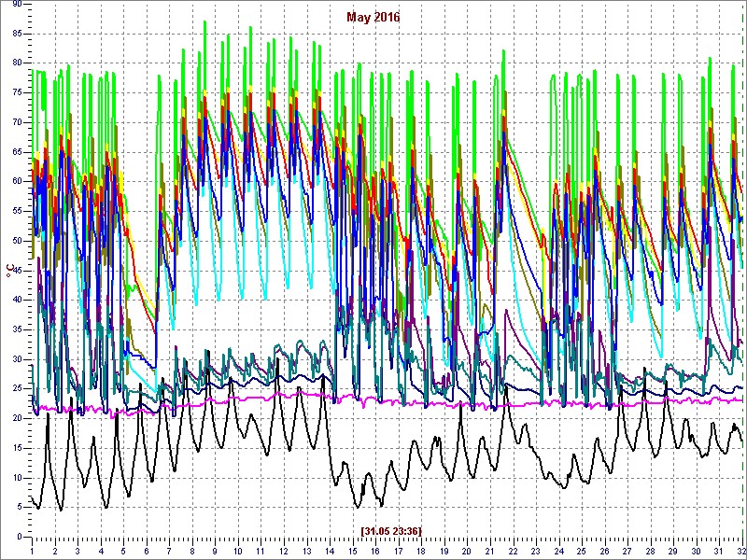The image size is (747, 560).
Task: Click the 32 label ending the date axis
Action: click(x=741, y=552)
